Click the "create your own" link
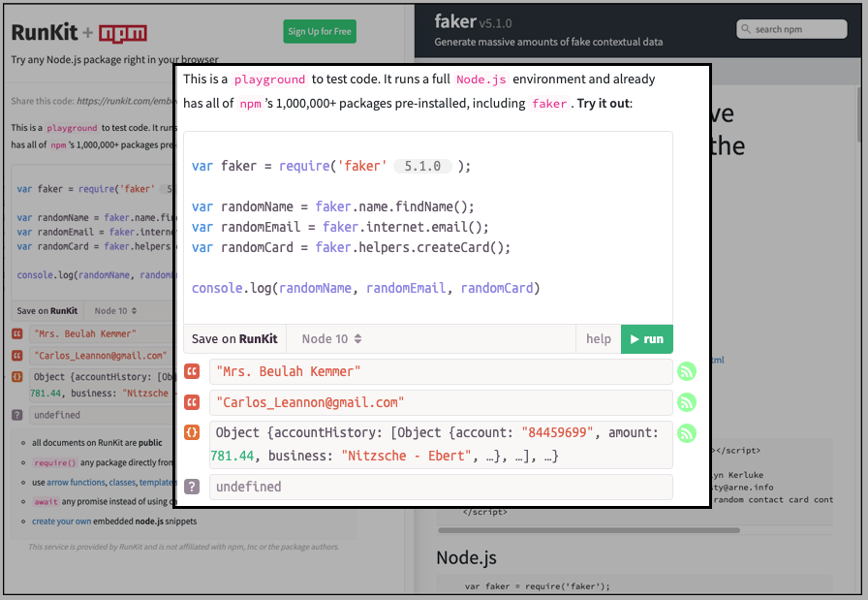This screenshot has height=600, width=868. click(61, 521)
